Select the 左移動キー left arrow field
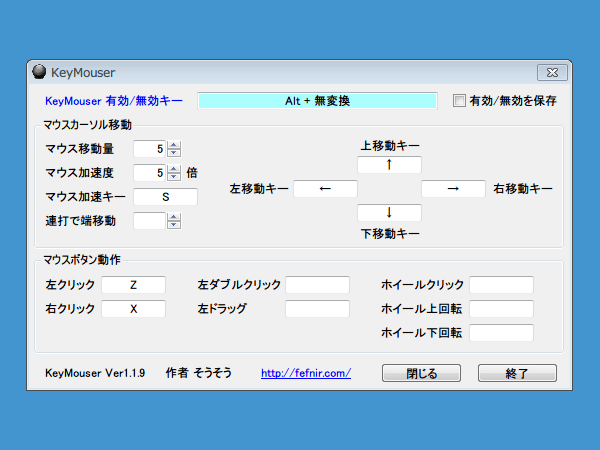The width and height of the screenshot is (600, 450). pyautogui.click(x=325, y=189)
